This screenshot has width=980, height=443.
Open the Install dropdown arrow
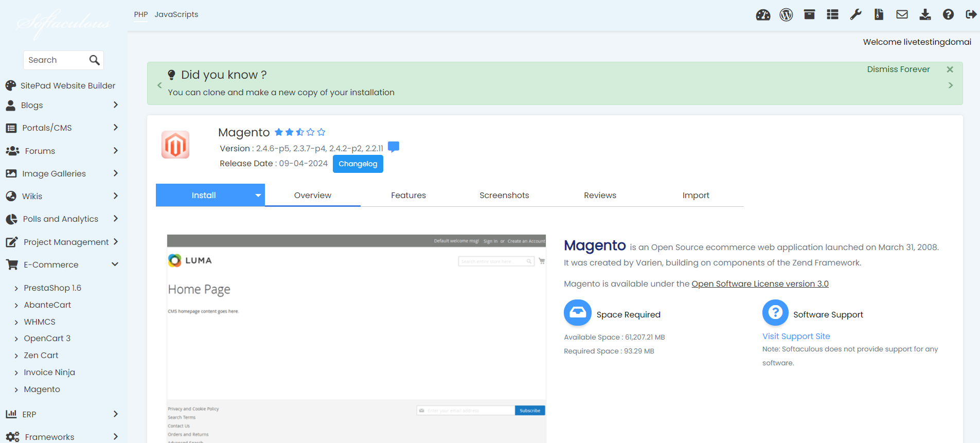pyautogui.click(x=258, y=196)
